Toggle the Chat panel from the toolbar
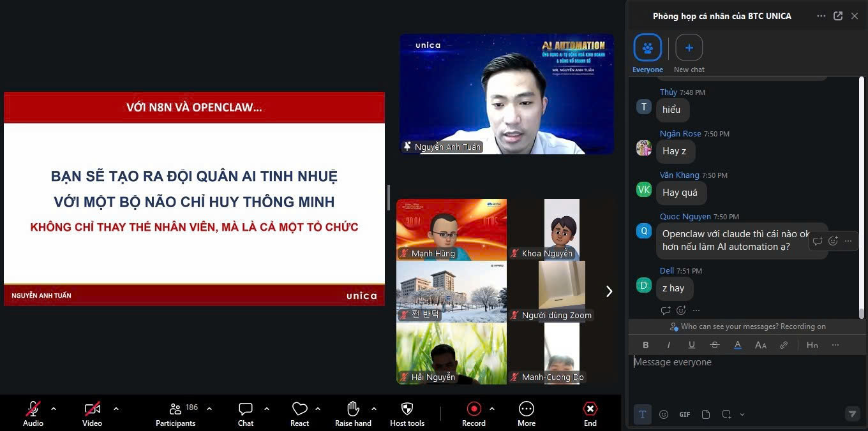 [246, 413]
